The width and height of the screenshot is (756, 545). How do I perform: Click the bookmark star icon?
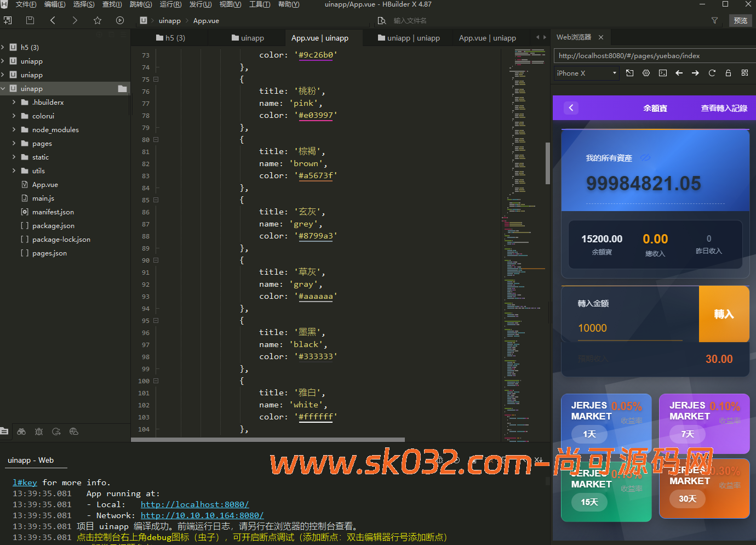click(98, 20)
